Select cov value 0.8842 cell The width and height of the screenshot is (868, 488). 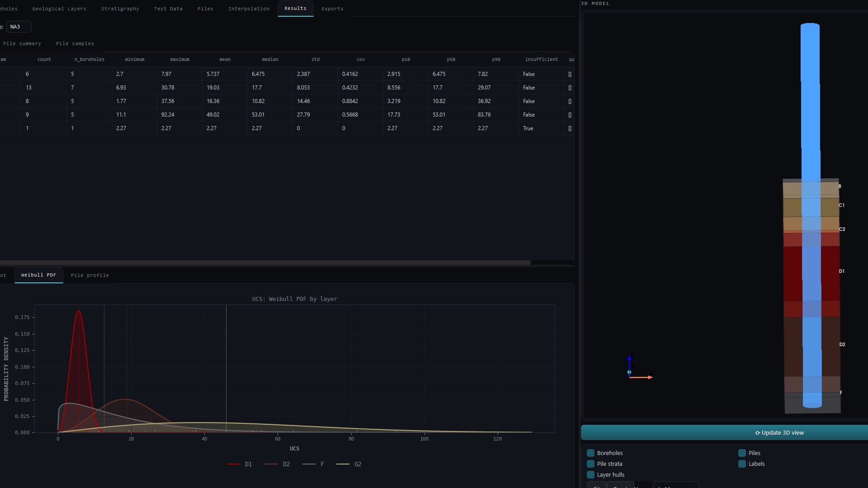click(361, 101)
